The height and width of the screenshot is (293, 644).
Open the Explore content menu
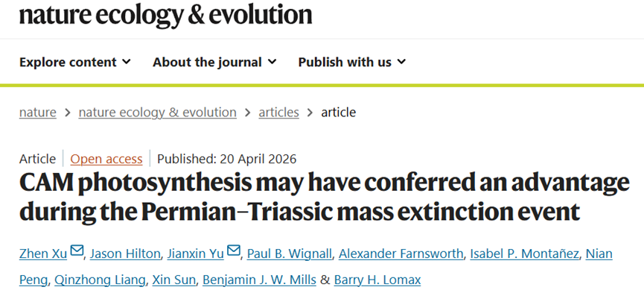coord(75,62)
